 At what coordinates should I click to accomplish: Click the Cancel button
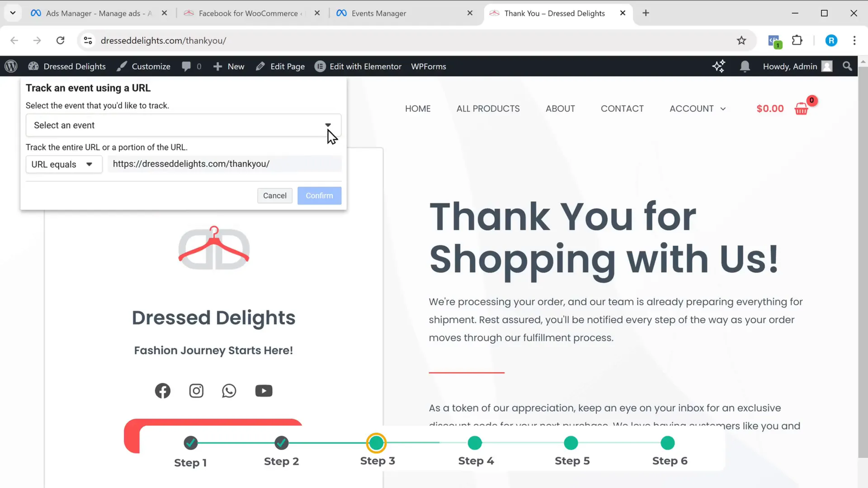(x=275, y=195)
